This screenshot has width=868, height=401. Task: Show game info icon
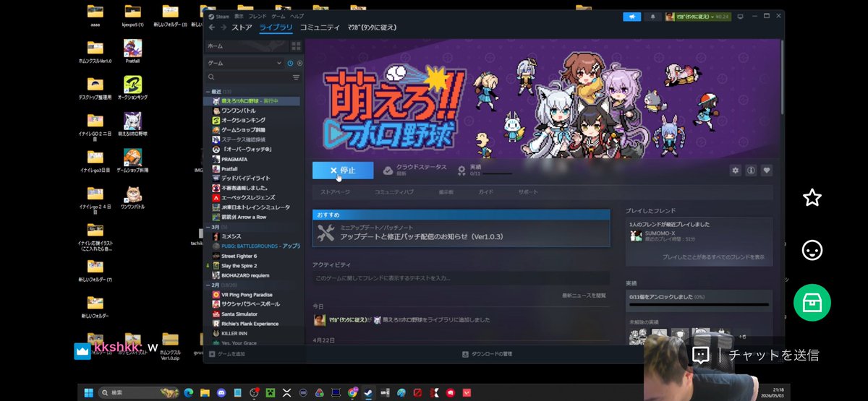[x=751, y=171]
